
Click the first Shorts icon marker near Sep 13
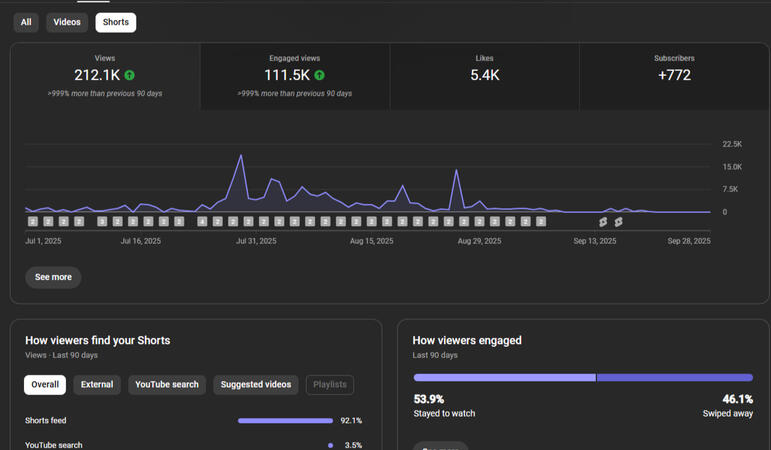[x=603, y=222]
